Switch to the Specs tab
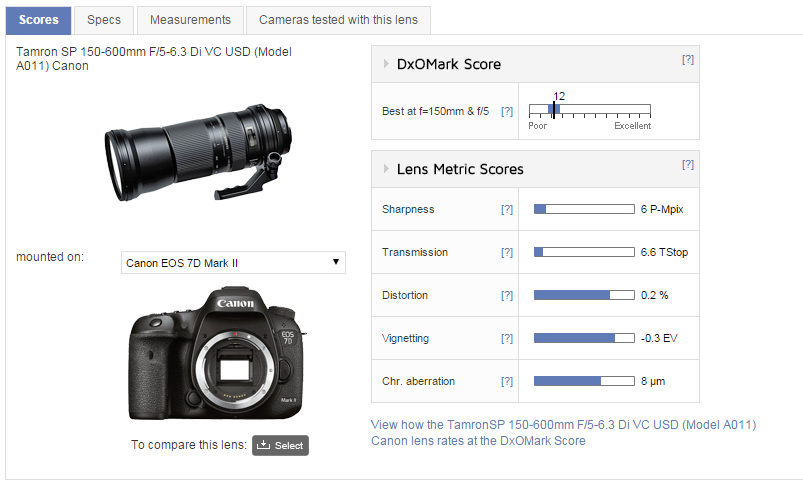 pos(104,20)
